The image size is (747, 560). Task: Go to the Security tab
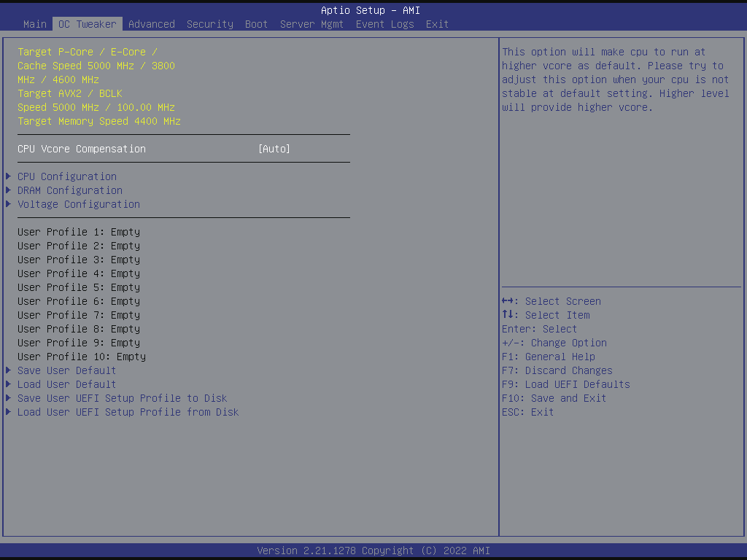(x=210, y=24)
